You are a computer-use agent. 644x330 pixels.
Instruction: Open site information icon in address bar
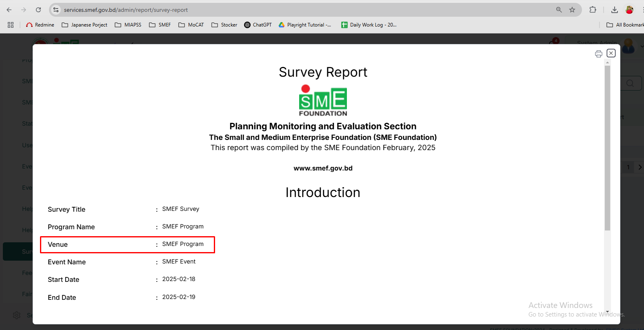click(x=56, y=10)
